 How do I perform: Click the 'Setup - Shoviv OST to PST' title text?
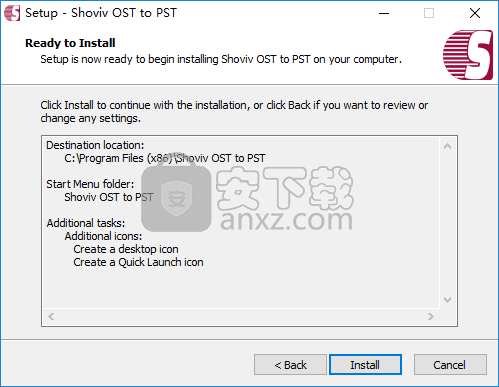coord(101,13)
